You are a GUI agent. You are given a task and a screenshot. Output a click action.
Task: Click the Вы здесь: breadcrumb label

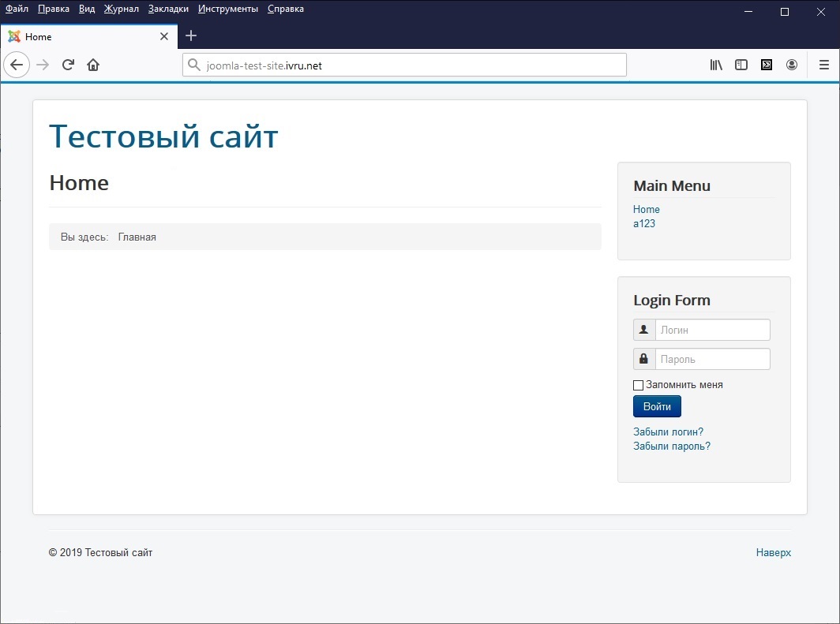click(x=84, y=237)
